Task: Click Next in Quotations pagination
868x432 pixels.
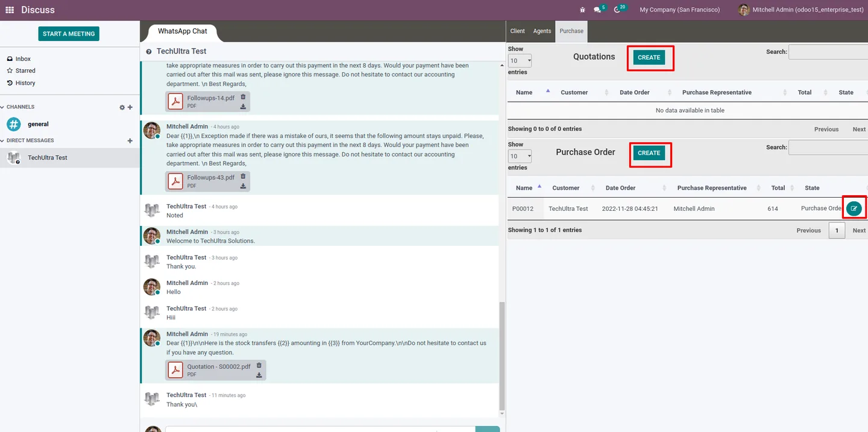Action: point(859,129)
